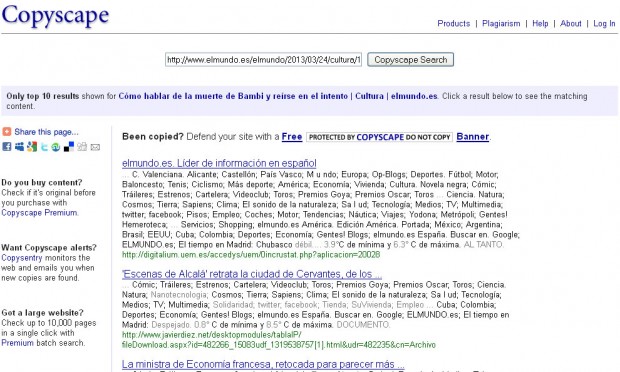This screenshot has width=620, height=372.
Task: Open the searched page title link about Bambi
Action: coord(278,96)
